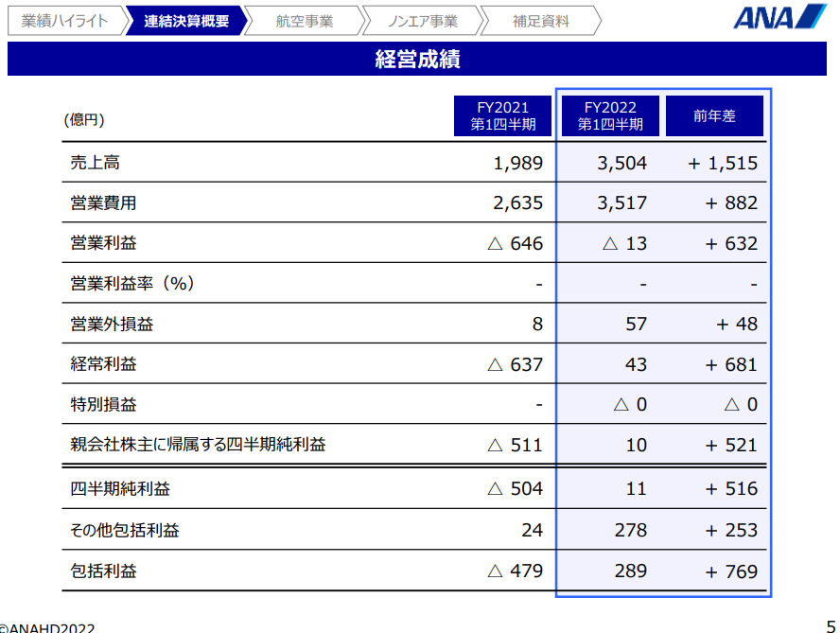The image size is (840, 633).
Task: Open the 補足資料 tab
Action: 540,21
